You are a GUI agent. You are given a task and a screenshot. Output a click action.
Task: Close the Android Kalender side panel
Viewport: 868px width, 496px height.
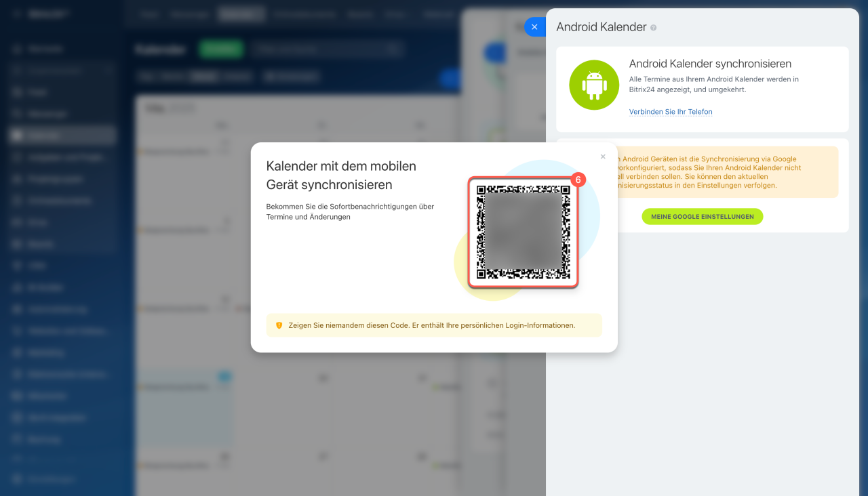535,27
